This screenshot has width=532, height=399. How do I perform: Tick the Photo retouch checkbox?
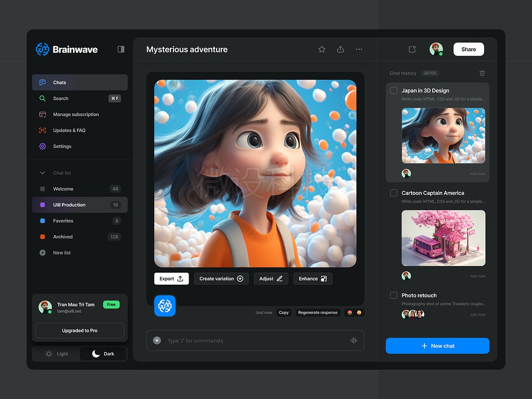coord(394,295)
